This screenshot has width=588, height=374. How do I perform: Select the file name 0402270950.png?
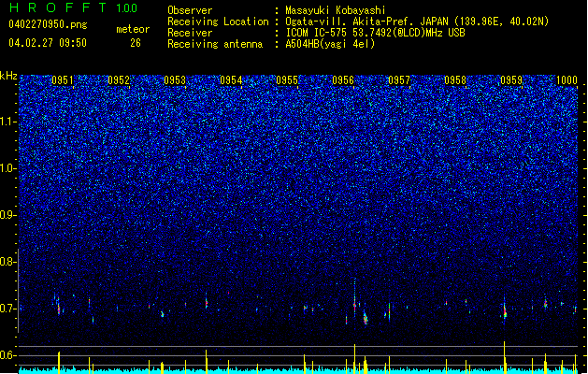[48, 24]
